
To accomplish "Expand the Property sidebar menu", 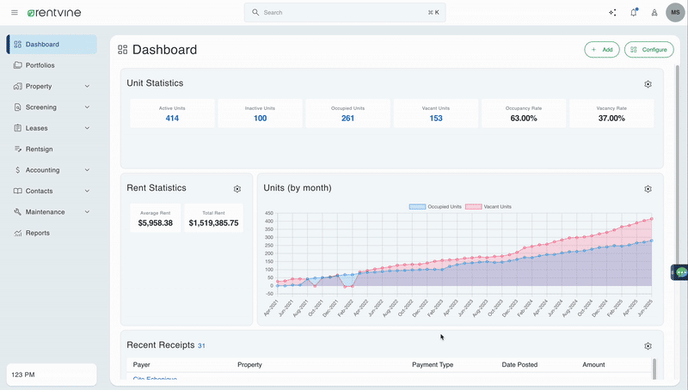I will [52, 86].
